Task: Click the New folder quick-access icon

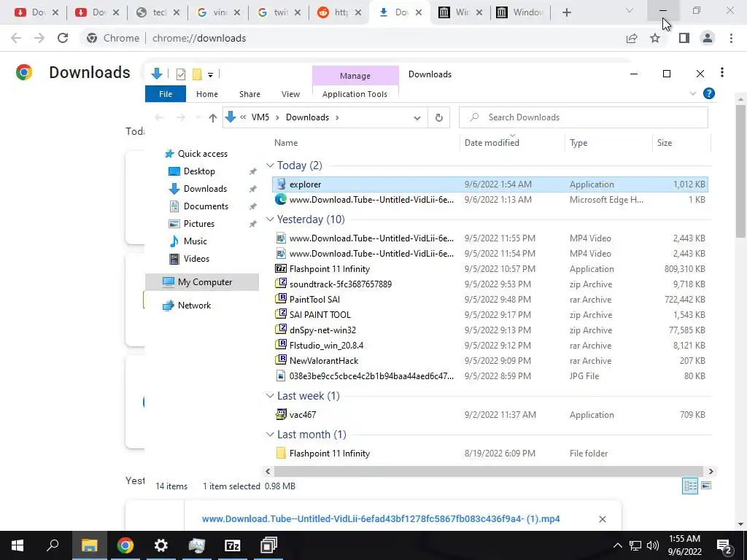Action: coord(197,74)
